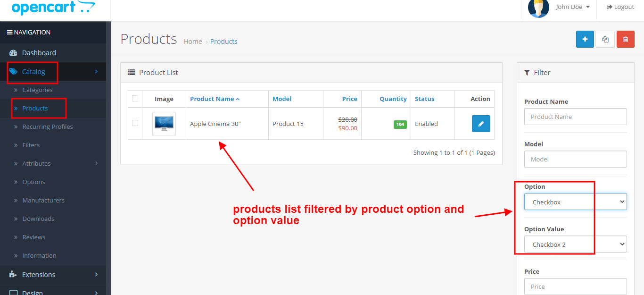644x295 pixels.
Task: Click inside the Product Name filter field
Action: 575,117
